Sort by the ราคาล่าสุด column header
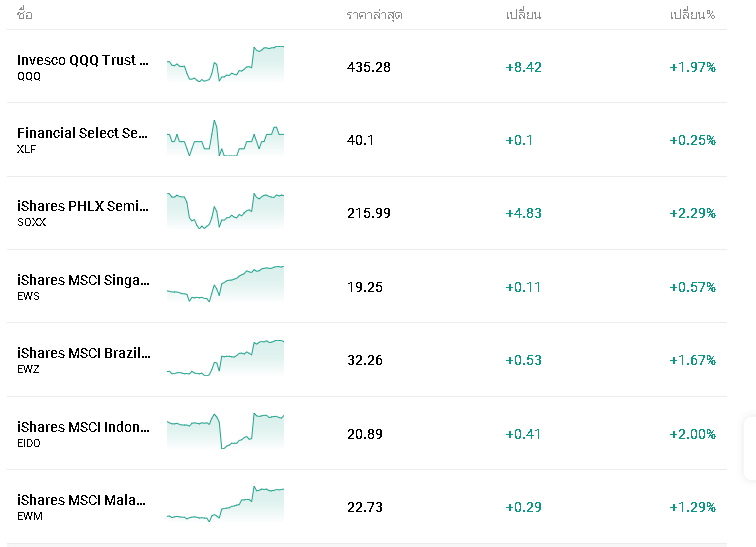Screen dimensions: 756x547 tap(375, 15)
